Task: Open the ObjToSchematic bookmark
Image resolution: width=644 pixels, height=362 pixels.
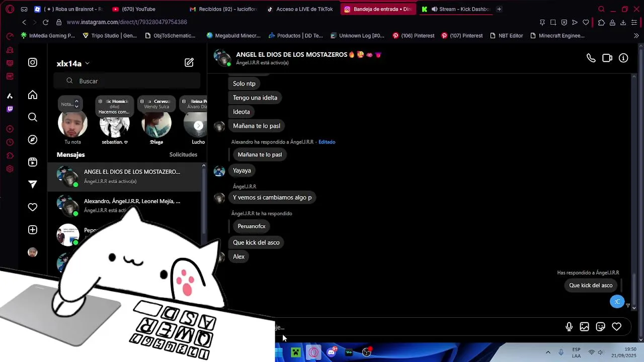Action: pos(170,36)
